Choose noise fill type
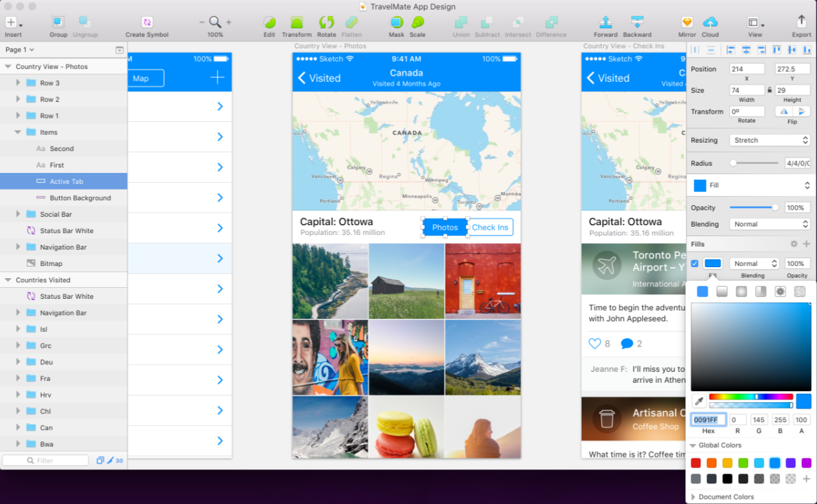 [x=800, y=292]
